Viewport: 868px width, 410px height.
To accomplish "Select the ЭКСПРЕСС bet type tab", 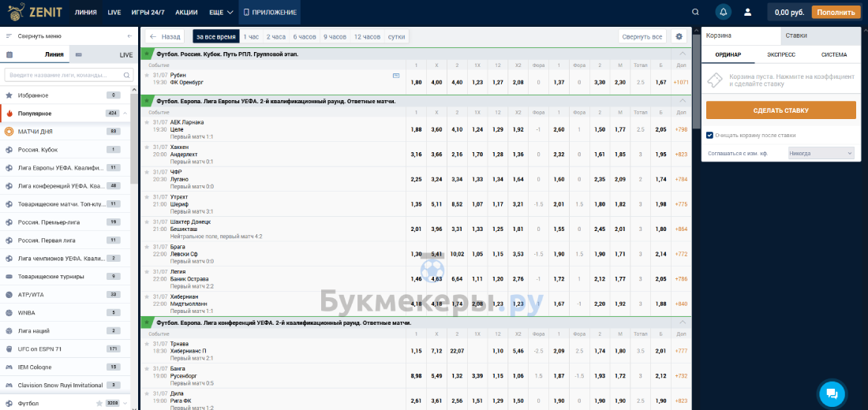I will click(781, 54).
